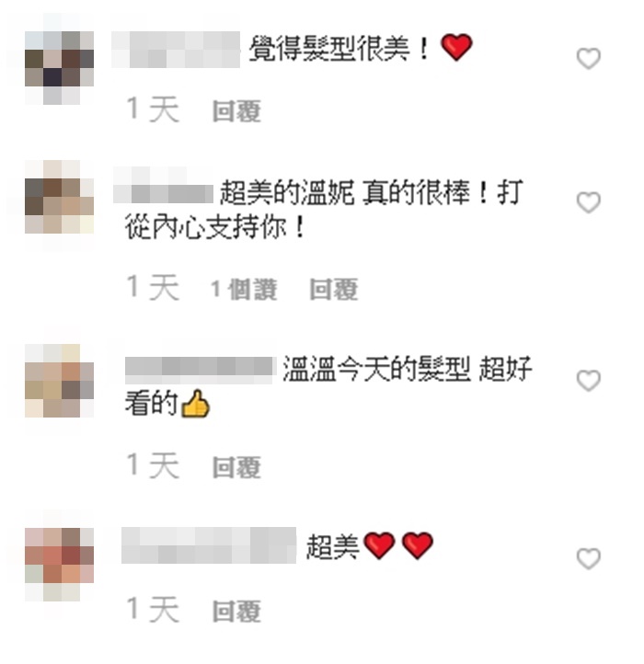Click 回覆 below the '溫溫今天的髮型' comment

[x=236, y=467]
